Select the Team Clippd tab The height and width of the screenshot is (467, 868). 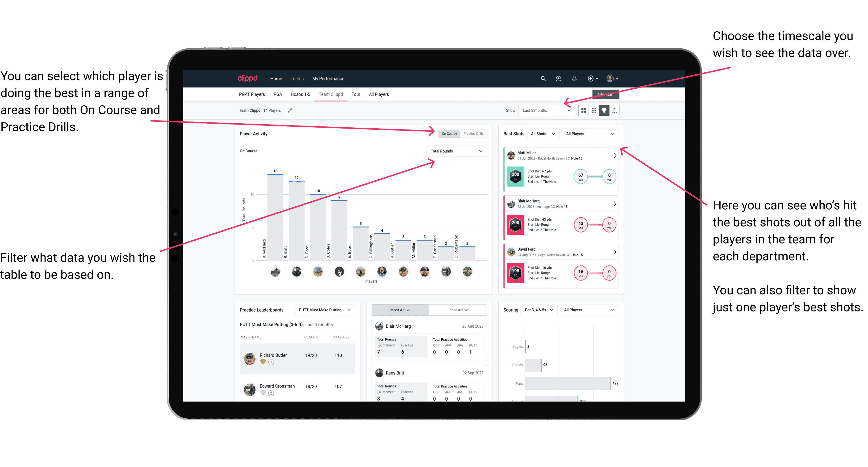click(331, 95)
